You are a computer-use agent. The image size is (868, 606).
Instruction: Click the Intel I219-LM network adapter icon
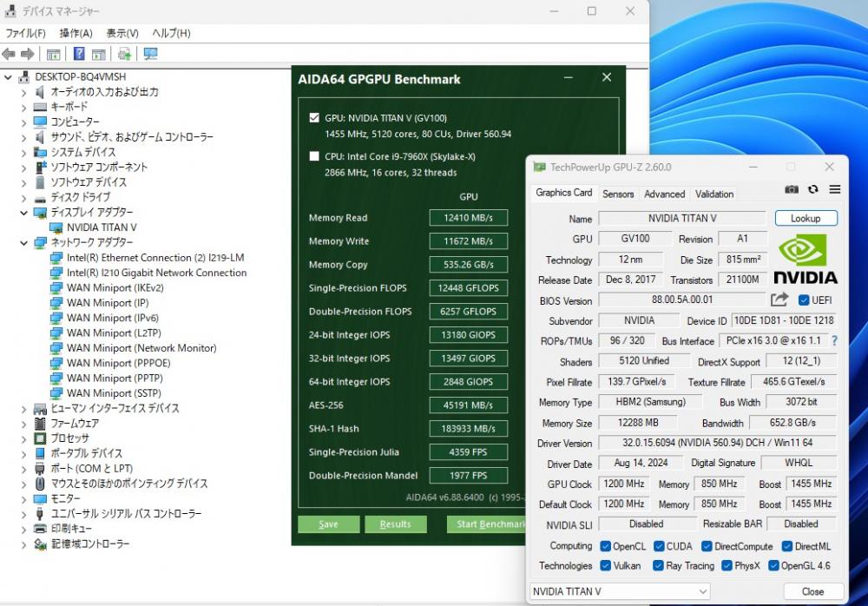tap(56, 258)
